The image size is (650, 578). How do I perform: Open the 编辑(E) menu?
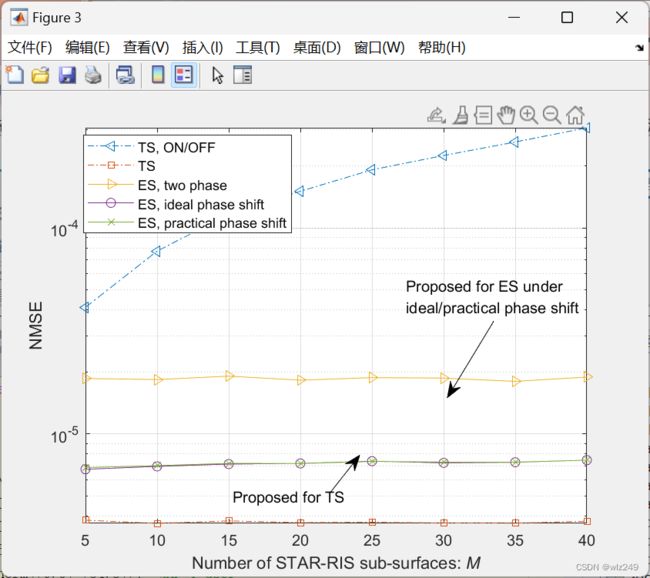click(87, 47)
